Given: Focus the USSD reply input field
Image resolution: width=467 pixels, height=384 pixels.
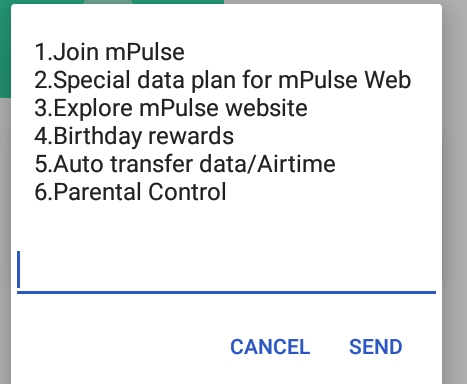Looking at the screenshot, I should (x=226, y=270).
